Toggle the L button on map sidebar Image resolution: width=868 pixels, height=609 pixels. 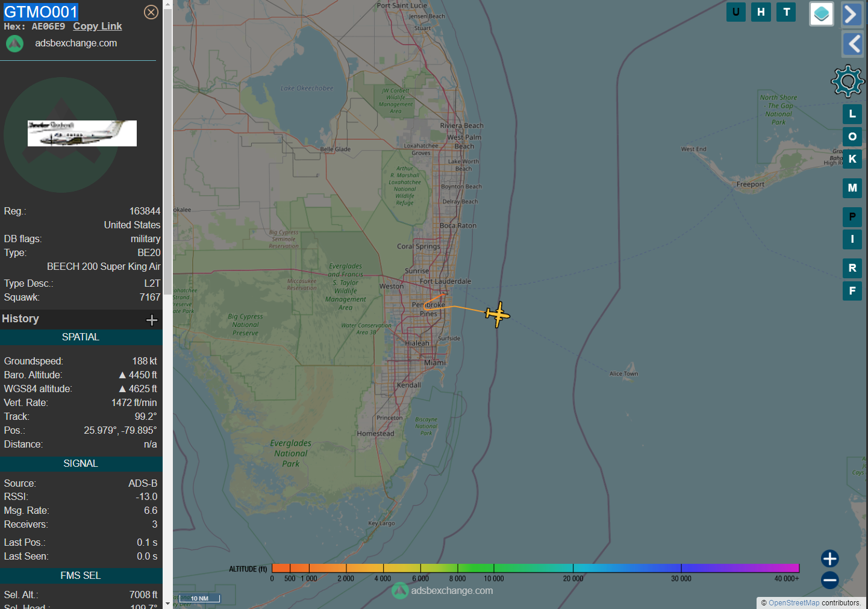(852, 114)
